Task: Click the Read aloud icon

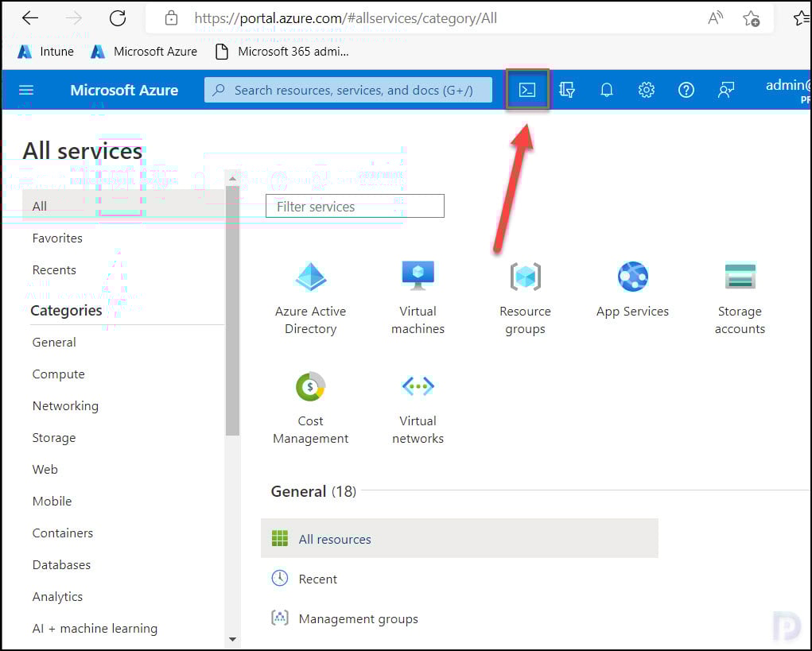Action: pos(715,18)
